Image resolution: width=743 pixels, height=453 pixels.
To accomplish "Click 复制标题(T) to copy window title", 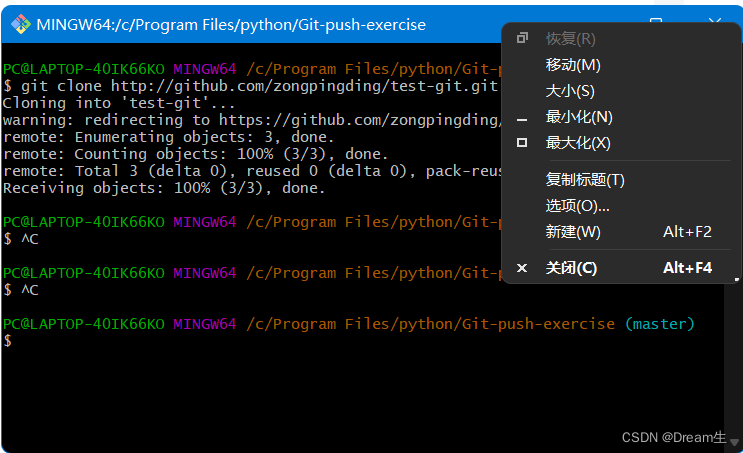I will 585,180.
